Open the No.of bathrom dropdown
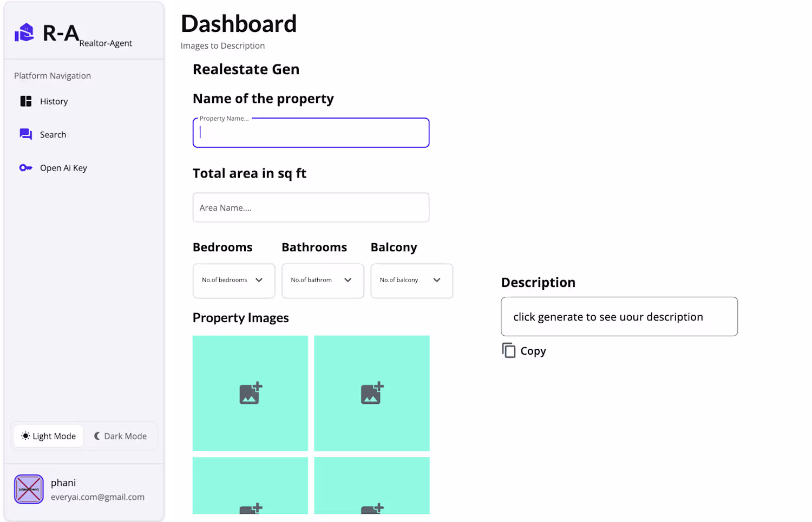The width and height of the screenshot is (812, 522). 323,280
